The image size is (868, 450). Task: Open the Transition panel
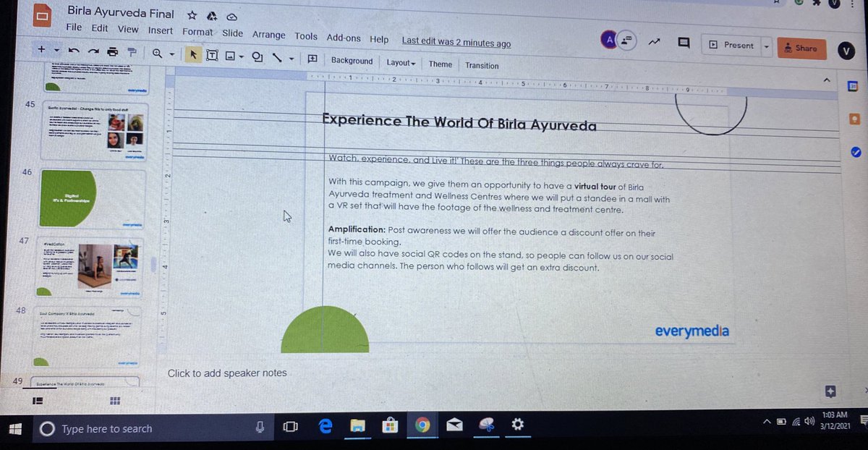[x=482, y=65]
